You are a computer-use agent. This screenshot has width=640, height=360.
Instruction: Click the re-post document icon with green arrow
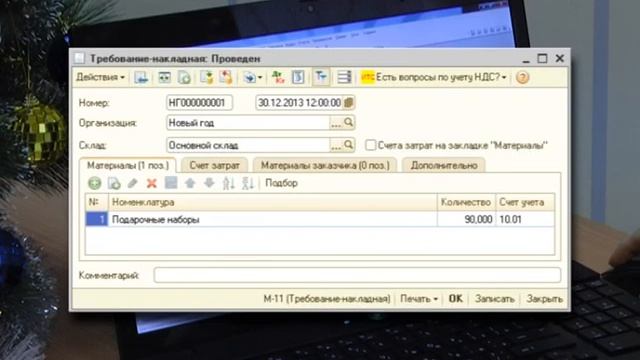[x=184, y=77]
